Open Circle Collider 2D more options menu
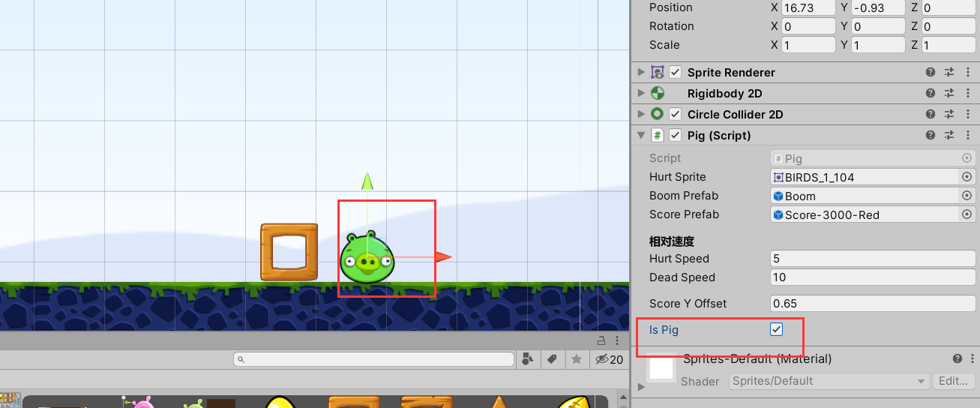This screenshot has height=408, width=980. pos(968,115)
